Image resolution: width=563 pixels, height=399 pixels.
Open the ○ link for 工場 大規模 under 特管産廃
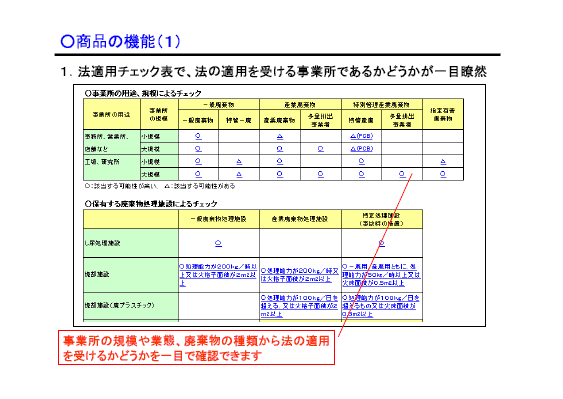tap(362, 174)
